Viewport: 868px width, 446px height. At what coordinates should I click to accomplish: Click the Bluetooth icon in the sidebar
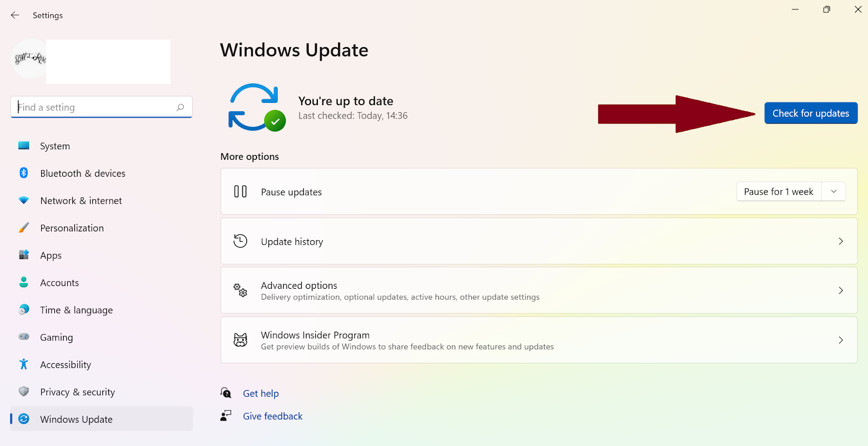coord(24,173)
